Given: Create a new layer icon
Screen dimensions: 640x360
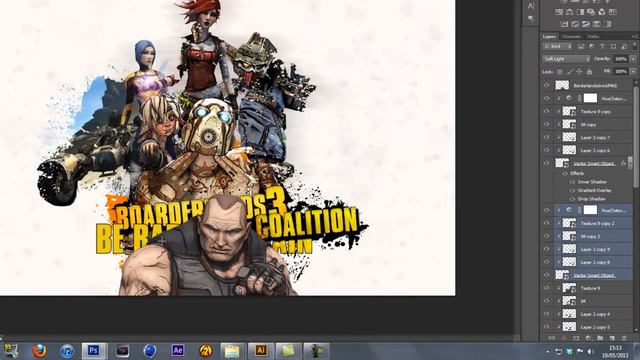Looking at the screenshot, I should click(612, 338).
